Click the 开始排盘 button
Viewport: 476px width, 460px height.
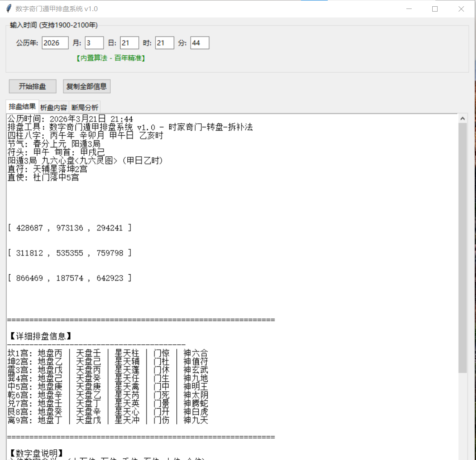[x=33, y=86]
